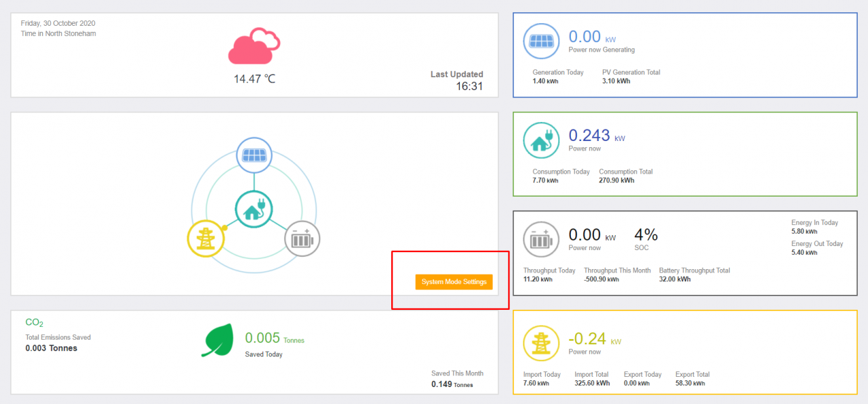Click the 0.005 Tonnes Saved Today value
The height and width of the screenshot is (404, 868).
[262, 338]
